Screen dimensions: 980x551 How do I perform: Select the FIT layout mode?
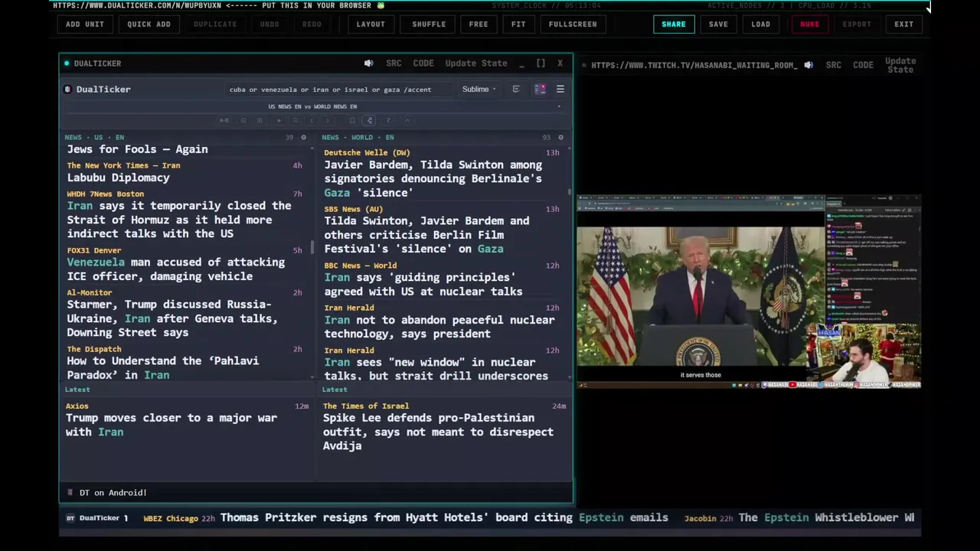518,24
